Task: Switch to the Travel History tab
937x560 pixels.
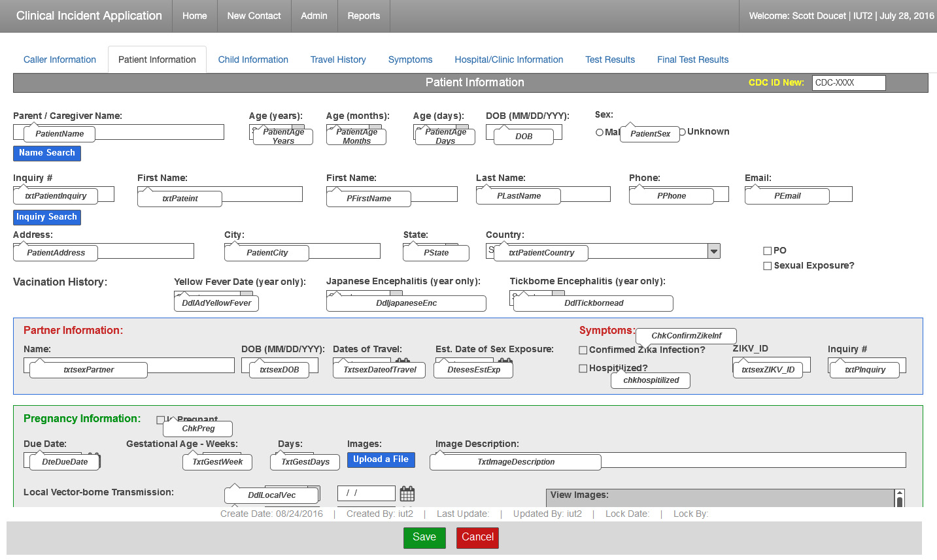Action: coord(338,59)
